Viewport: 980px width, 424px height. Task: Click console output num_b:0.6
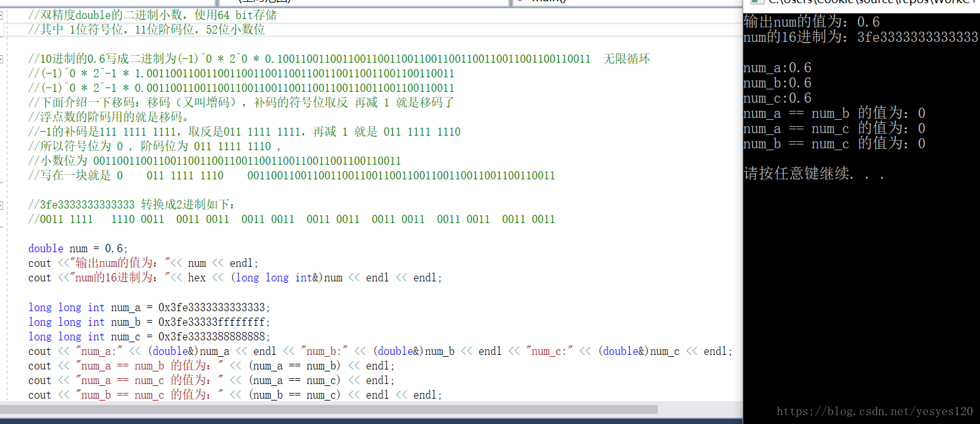tap(777, 83)
